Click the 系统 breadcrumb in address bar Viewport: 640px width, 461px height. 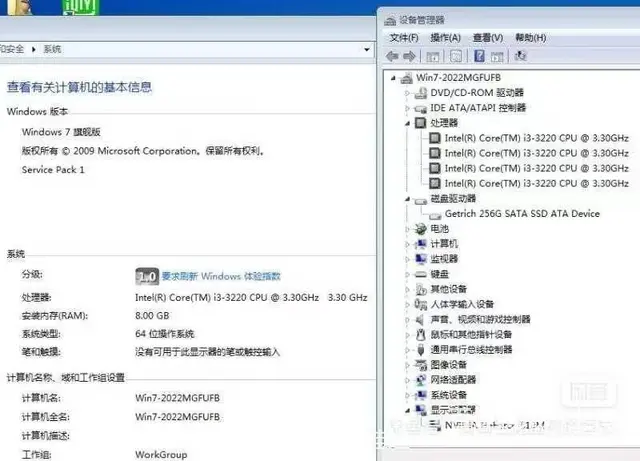pyautogui.click(x=52, y=49)
